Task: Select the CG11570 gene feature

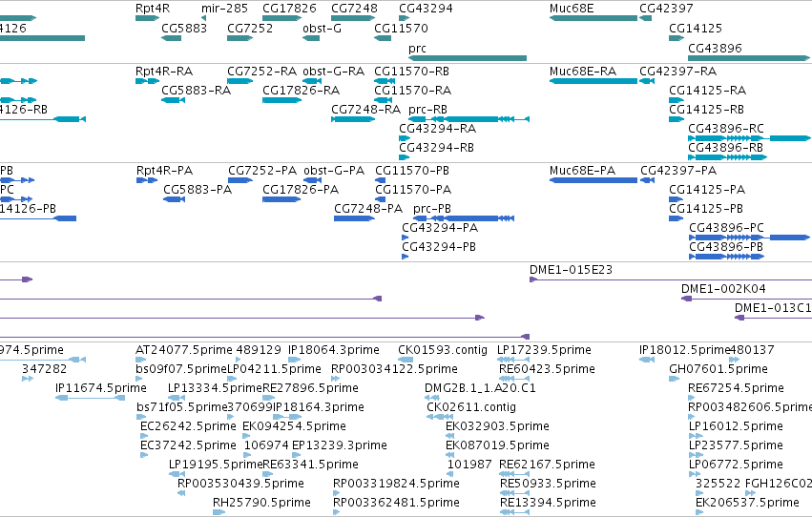Action: coord(383,38)
